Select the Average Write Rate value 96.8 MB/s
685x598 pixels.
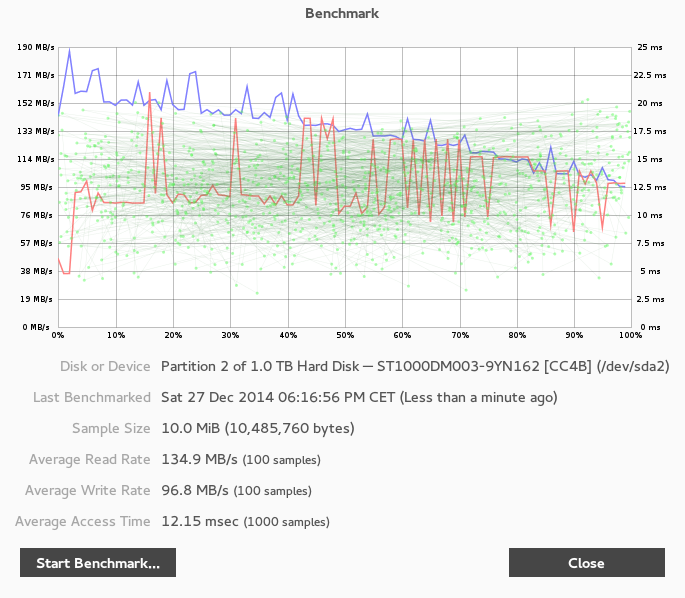195,491
